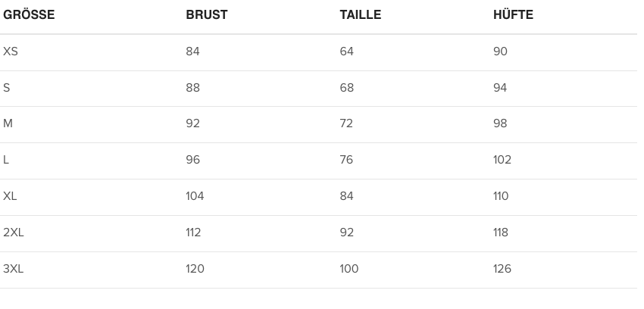Viewport: 644px width, 309px height.
Task: Click the TAILLE column header
Action: (360, 15)
